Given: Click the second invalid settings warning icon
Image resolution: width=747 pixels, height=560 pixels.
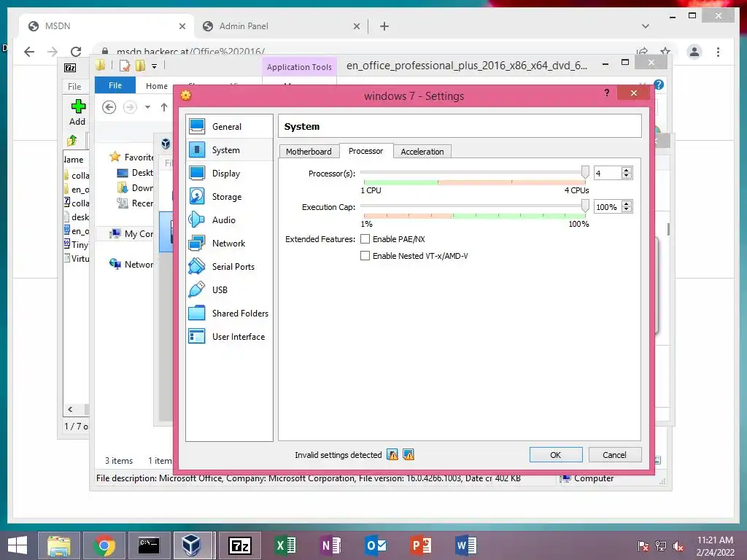Looking at the screenshot, I should pyautogui.click(x=409, y=455).
